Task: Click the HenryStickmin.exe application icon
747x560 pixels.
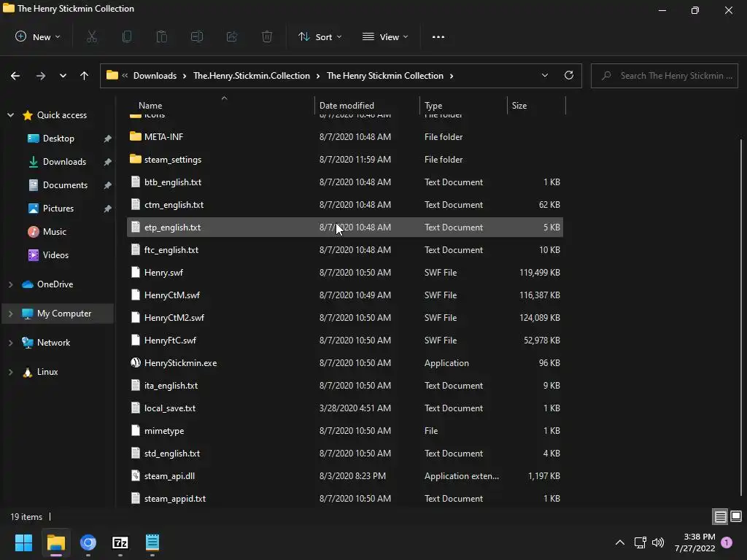Action: click(x=136, y=363)
